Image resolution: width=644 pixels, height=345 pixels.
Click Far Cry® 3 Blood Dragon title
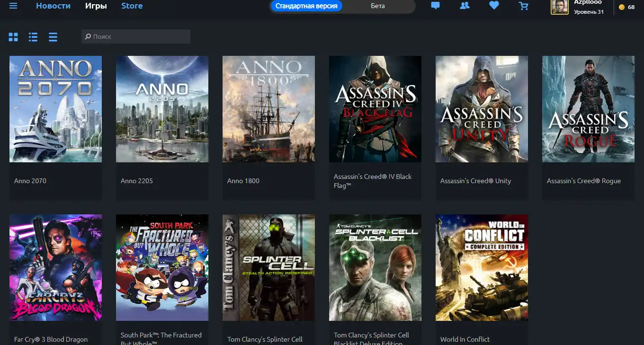coord(51,339)
